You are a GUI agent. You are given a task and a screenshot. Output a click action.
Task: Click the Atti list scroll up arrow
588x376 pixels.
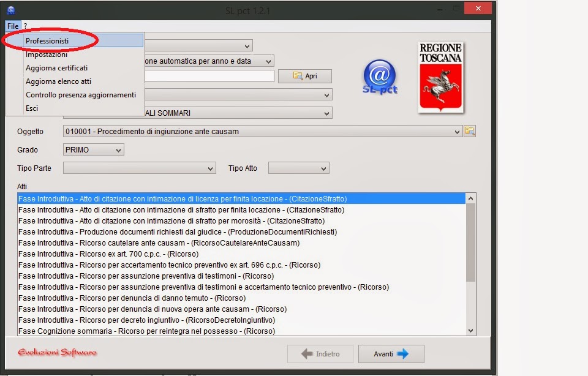click(470, 198)
